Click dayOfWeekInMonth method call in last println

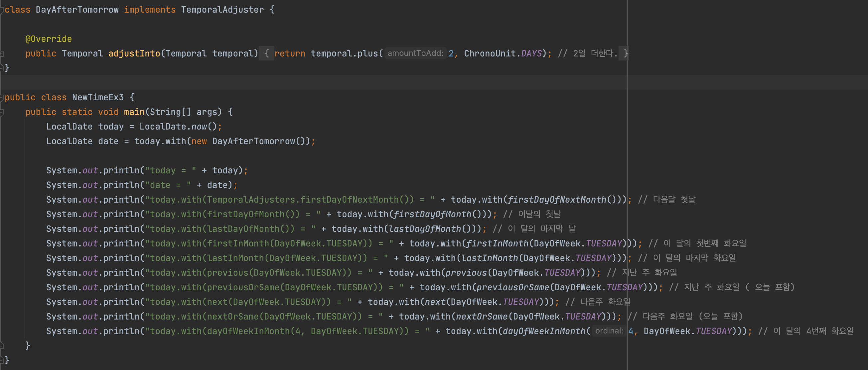[x=544, y=331]
